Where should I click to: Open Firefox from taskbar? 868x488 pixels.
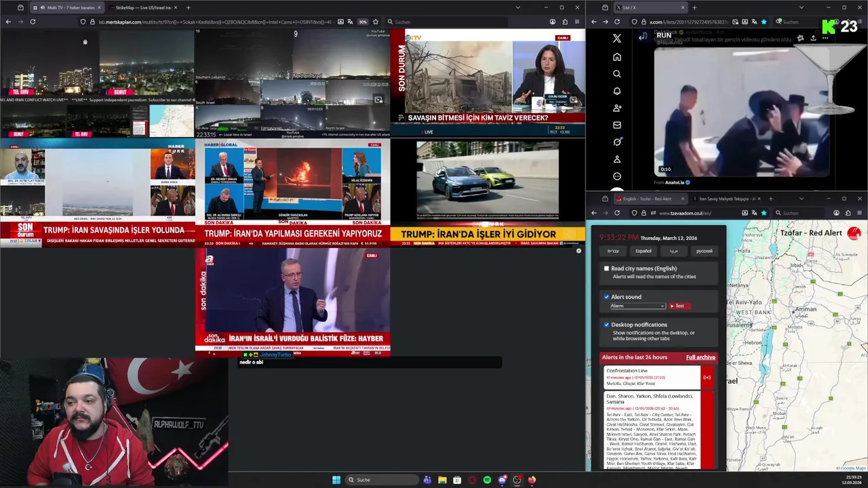pos(532,480)
